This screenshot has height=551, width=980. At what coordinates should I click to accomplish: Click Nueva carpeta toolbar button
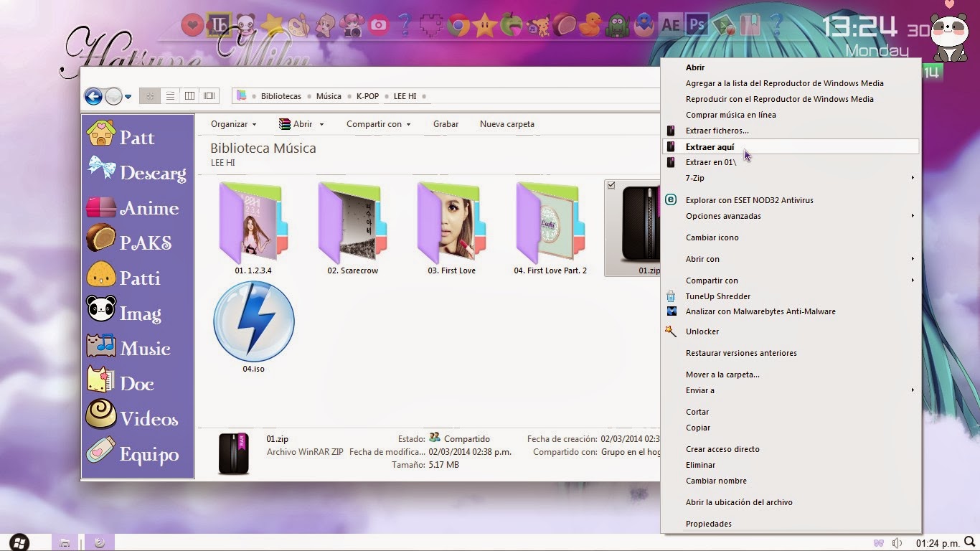(507, 124)
